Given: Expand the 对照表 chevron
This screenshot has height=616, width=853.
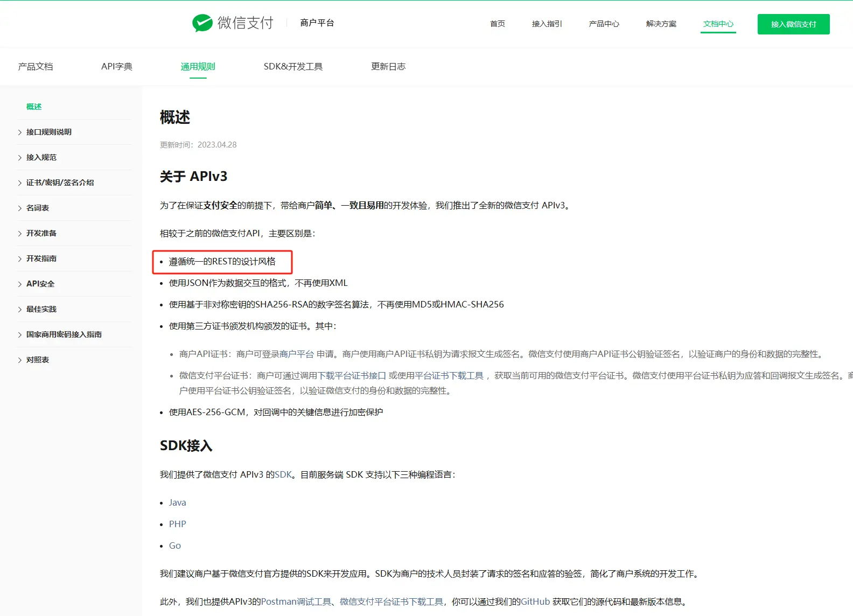Looking at the screenshot, I should [20, 360].
